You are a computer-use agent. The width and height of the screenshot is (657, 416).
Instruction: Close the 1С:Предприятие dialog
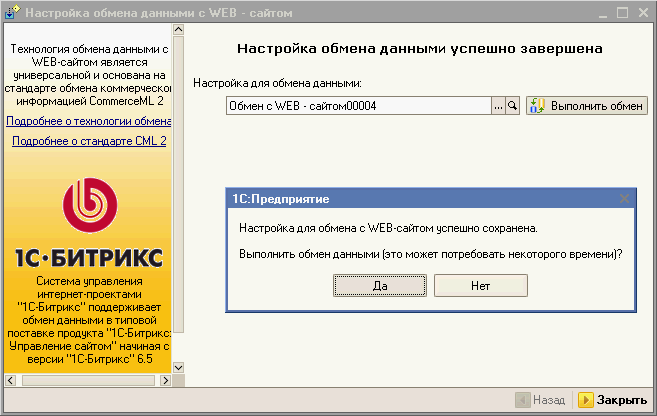point(624,199)
